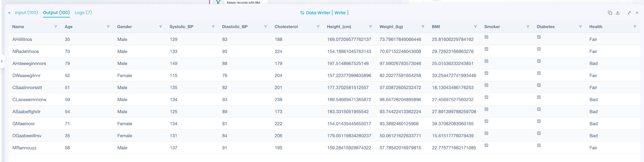644x162 pixels.
Task: Toggle Diabetes checkbox for AHiillllnos
Action: click(x=539, y=37)
